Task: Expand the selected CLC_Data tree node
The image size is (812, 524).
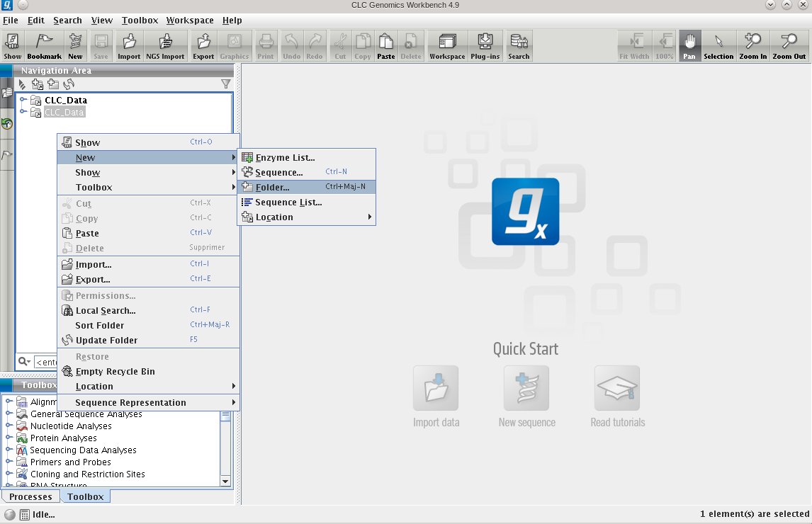Action: click(23, 111)
